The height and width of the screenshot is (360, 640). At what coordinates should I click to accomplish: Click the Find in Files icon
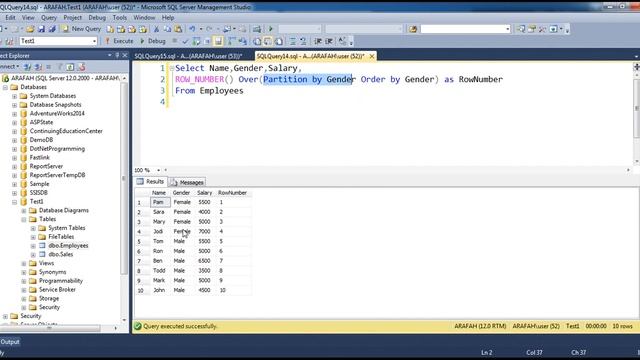coord(413,29)
